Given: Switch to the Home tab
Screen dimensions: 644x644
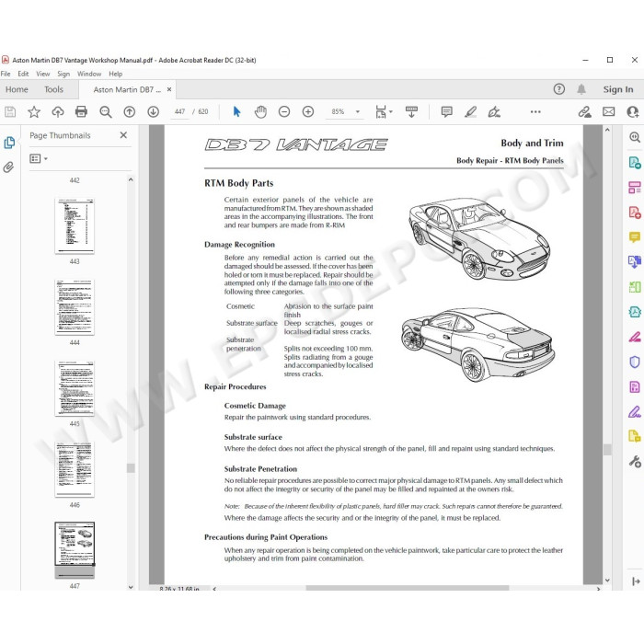Looking at the screenshot, I should click(x=17, y=89).
